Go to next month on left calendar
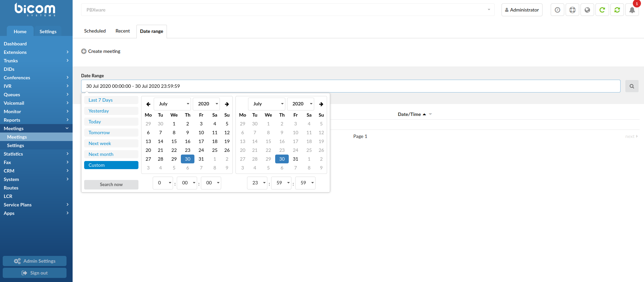 pyautogui.click(x=227, y=104)
